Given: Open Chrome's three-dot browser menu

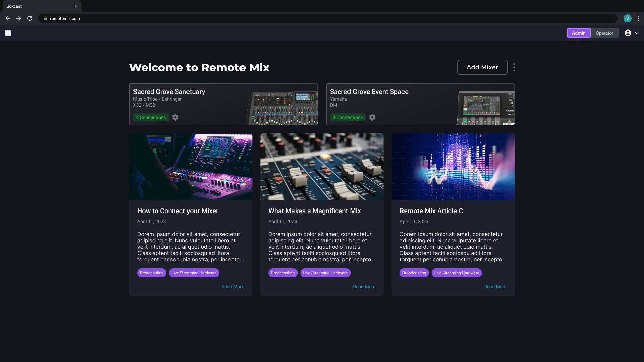Looking at the screenshot, I should coord(638,19).
